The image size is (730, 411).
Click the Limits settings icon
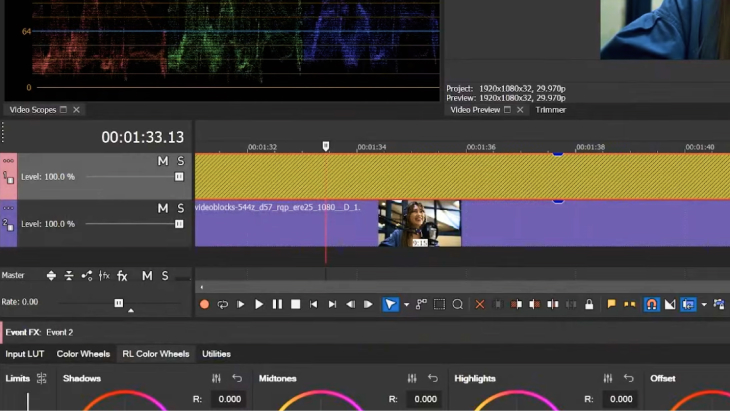(x=41, y=378)
